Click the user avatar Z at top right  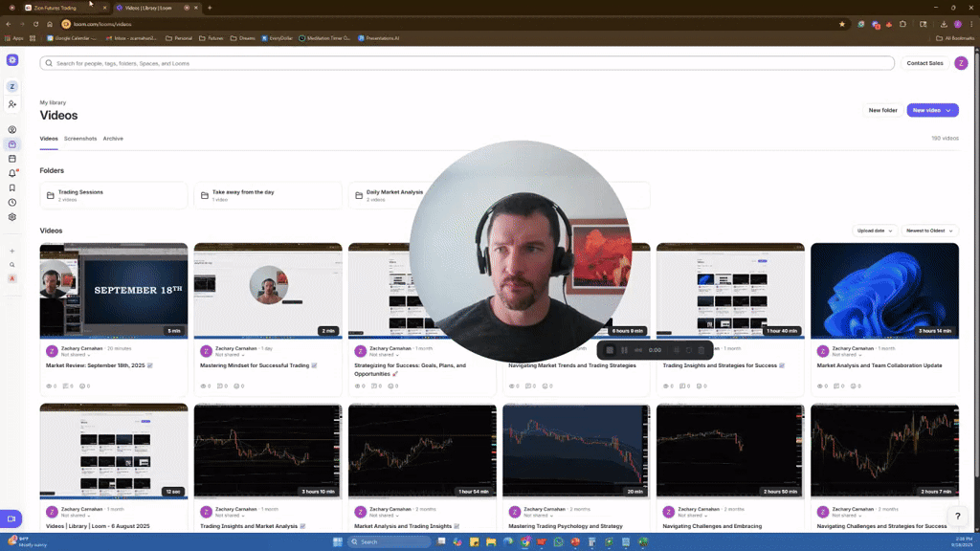click(x=961, y=63)
